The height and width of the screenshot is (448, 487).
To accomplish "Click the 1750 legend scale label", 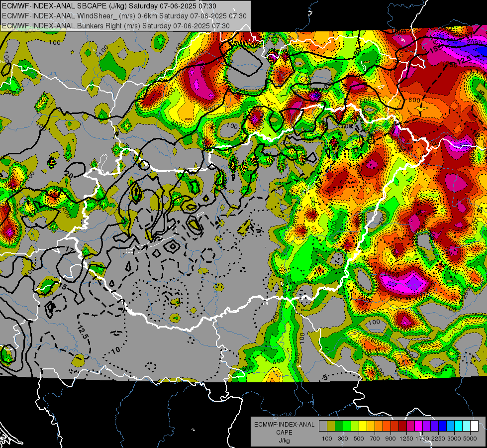I will pyautogui.click(x=422, y=439).
